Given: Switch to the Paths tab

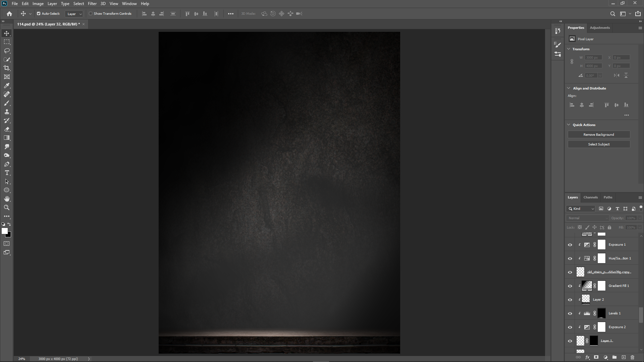Looking at the screenshot, I should pos(608,197).
